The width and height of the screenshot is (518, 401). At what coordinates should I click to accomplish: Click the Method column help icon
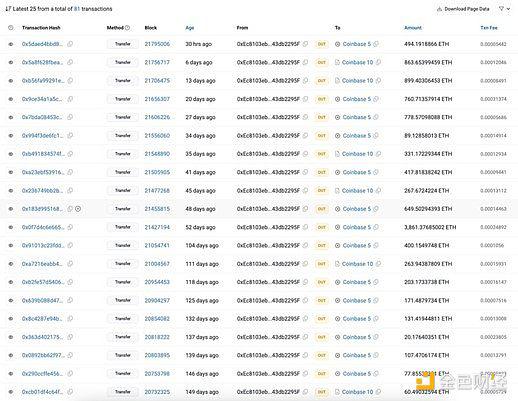pyautogui.click(x=127, y=28)
